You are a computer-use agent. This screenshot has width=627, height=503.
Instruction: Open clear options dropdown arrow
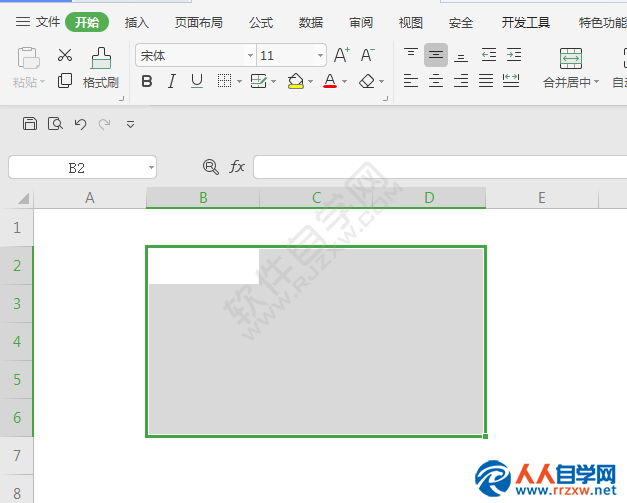[381, 82]
